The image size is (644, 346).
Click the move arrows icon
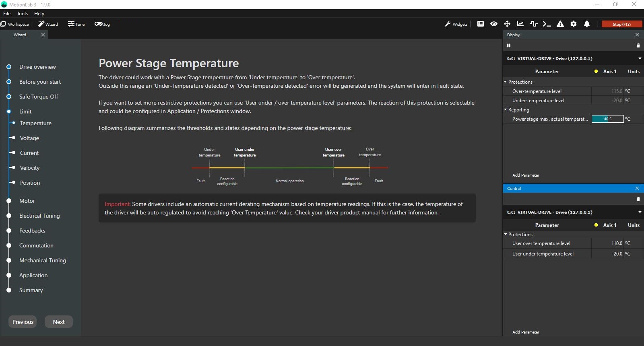click(507, 24)
